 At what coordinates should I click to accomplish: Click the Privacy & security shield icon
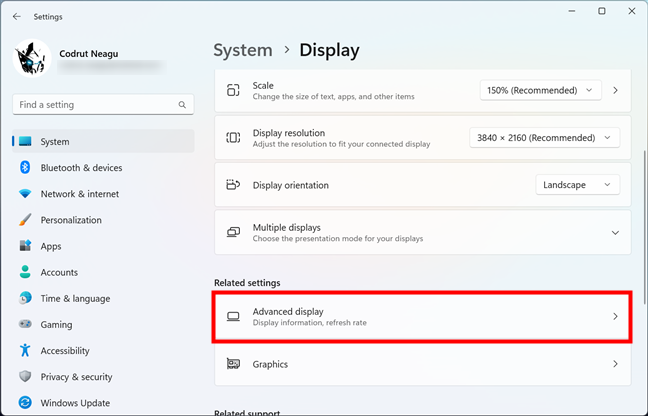pos(25,376)
